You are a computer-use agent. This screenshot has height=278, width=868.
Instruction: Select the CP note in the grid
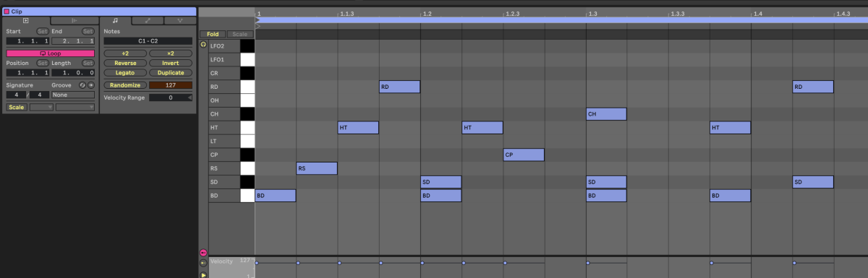tap(524, 155)
